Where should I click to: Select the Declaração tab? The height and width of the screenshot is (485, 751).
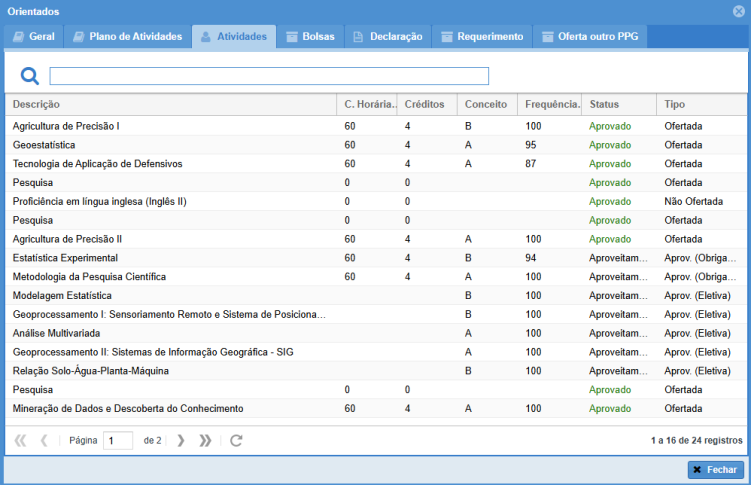tap(387, 37)
